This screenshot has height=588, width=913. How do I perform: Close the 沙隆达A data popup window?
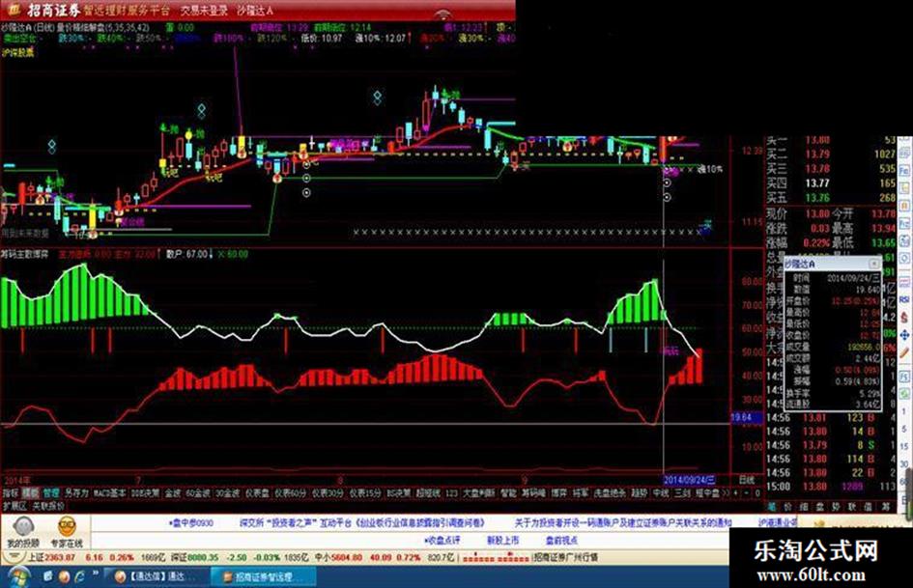tap(873, 264)
